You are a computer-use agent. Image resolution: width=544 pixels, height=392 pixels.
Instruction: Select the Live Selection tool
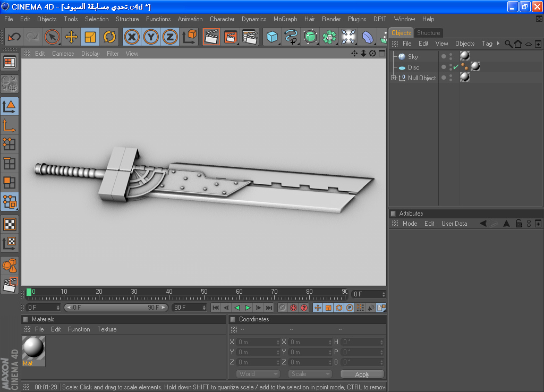click(x=52, y=37)
